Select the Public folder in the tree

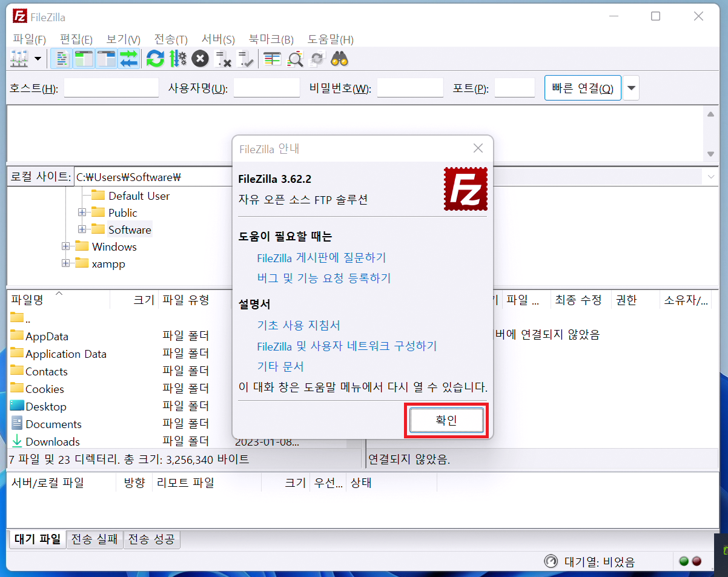[x=123, y=213]
